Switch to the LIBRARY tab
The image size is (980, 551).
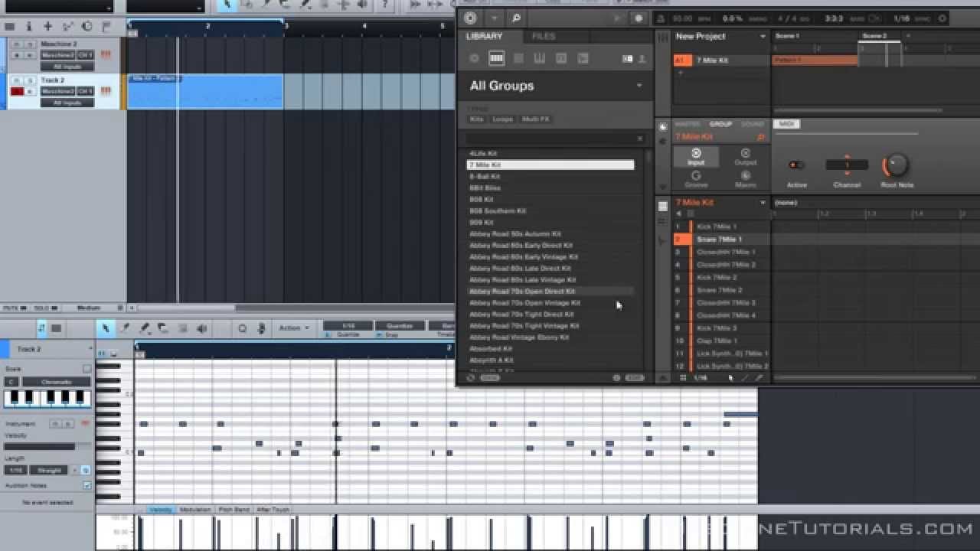click(x=485, y=36)
